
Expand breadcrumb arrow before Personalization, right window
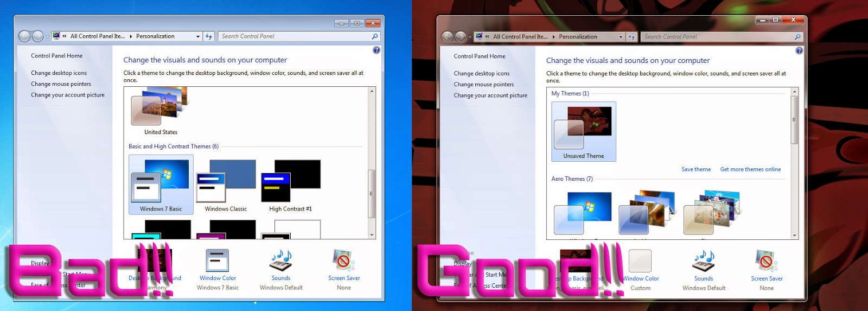pyautogui.click(x=553, y=37)
